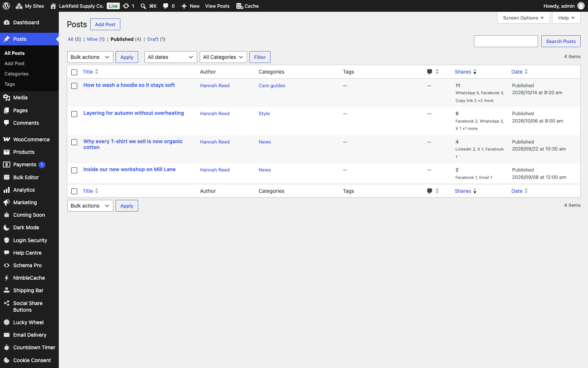
Task: Open the All dates dropdown
Action: (171, 57)
